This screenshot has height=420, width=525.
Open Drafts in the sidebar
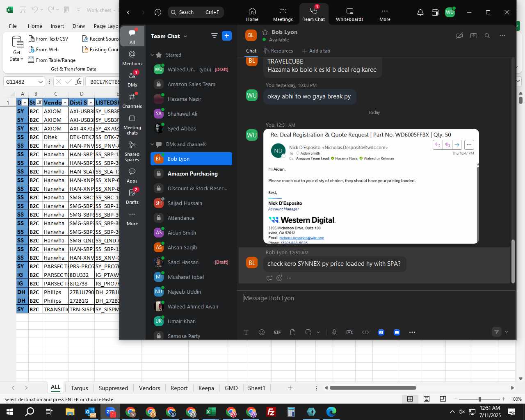(132, 196)
